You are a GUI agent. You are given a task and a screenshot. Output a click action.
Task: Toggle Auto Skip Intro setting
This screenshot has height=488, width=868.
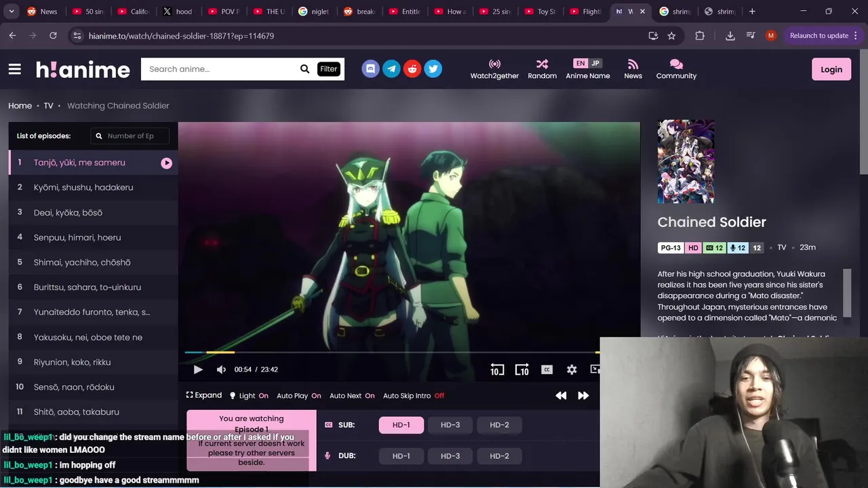tap(414, 396)
